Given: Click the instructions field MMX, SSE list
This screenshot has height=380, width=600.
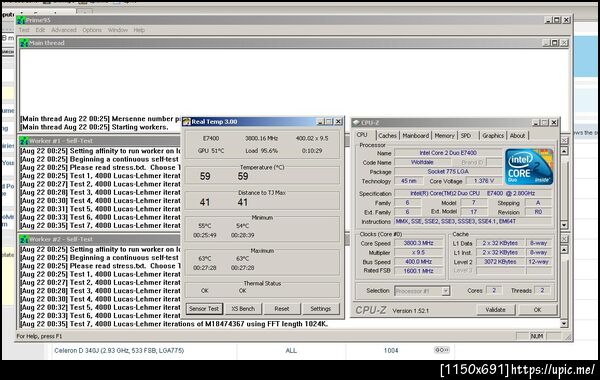Looking at the screenshot, I should click(473, 221).
